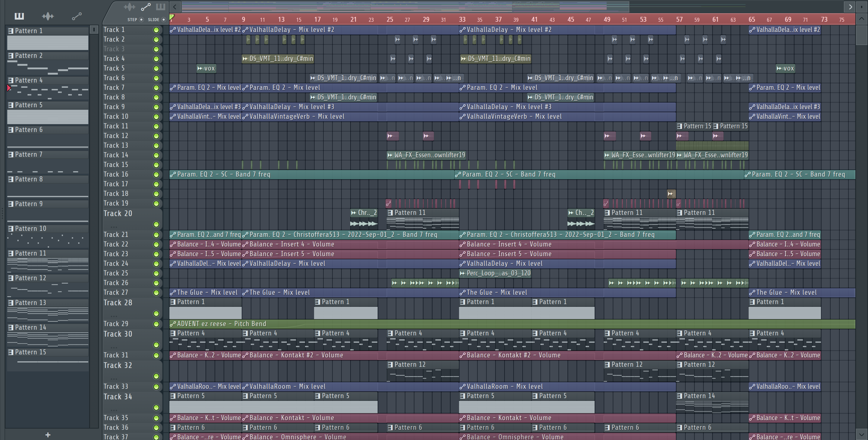Click the audio icon of Chr.._2 clip on Track 20
The height and width of the screenshot is (440, 868).
[x=354, y=212]
